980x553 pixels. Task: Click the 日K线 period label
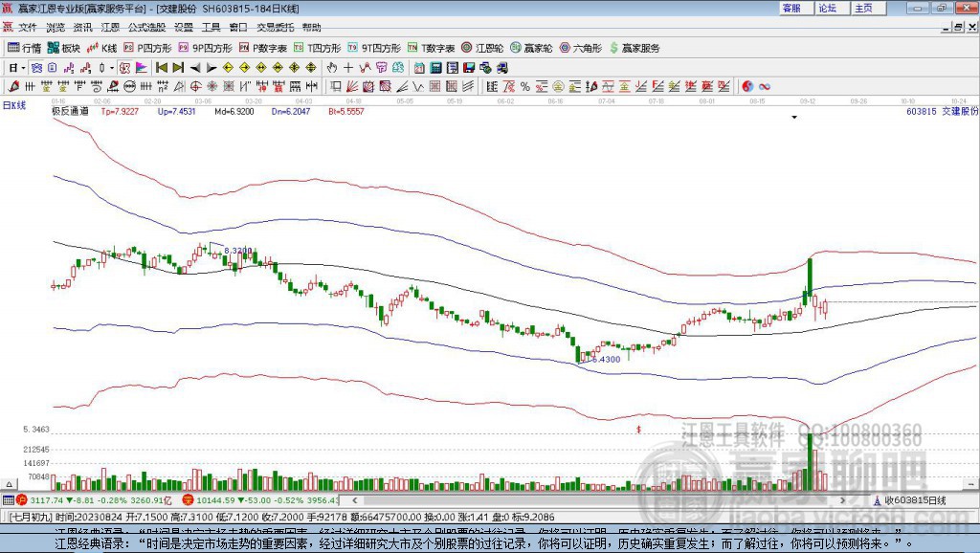coord(14,105)
